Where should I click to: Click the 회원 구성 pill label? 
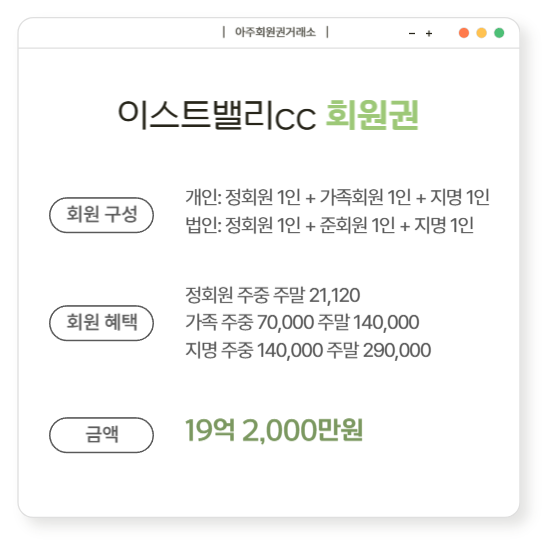click(101, 215)
